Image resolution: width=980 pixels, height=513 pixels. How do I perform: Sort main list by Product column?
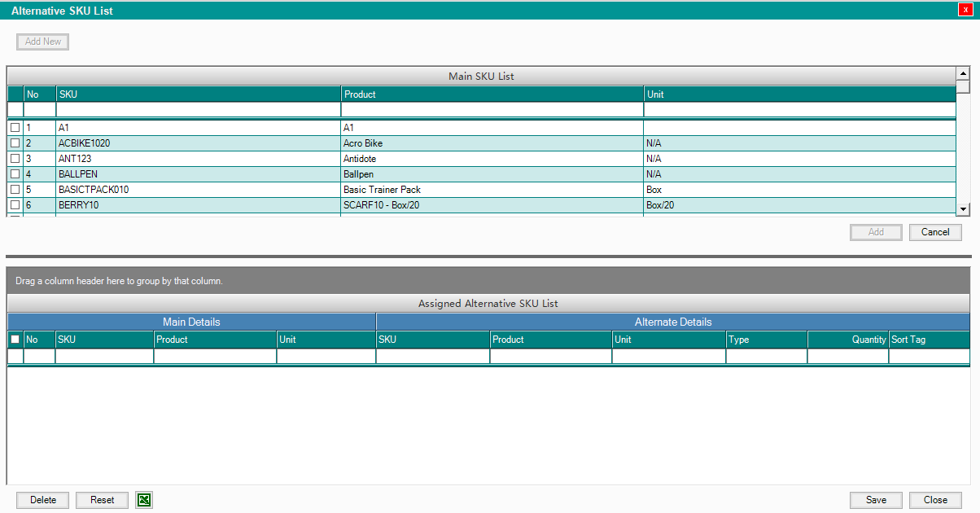(x=492, y=94)
